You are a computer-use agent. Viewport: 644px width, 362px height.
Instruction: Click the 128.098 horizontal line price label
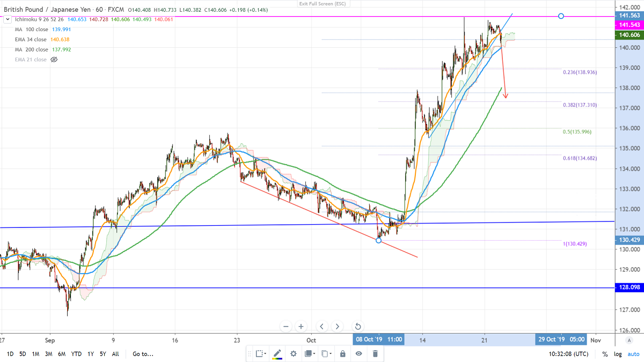pyautogui.click(x=629, y=287)
